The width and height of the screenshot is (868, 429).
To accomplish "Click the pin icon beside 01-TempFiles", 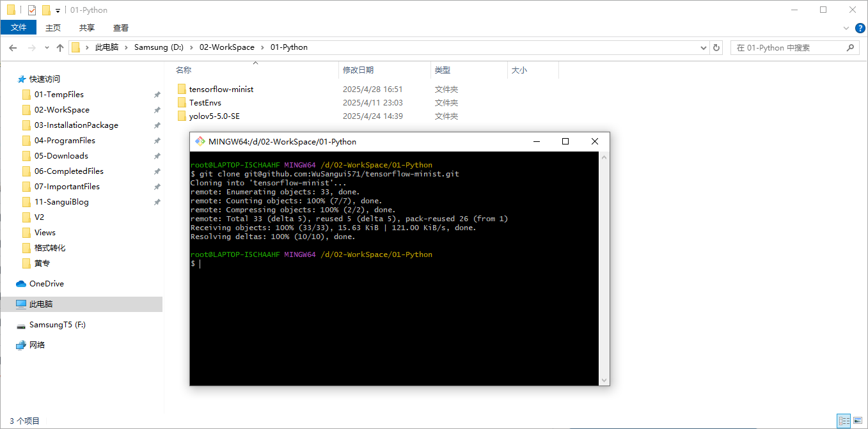I will pyautogui.click(x=157, y=95).
